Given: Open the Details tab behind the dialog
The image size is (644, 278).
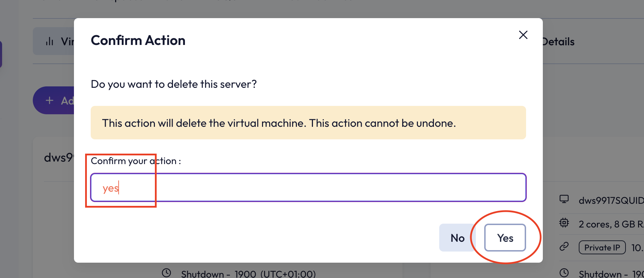Looking at the screenshot, I should (x=558, y=42).
